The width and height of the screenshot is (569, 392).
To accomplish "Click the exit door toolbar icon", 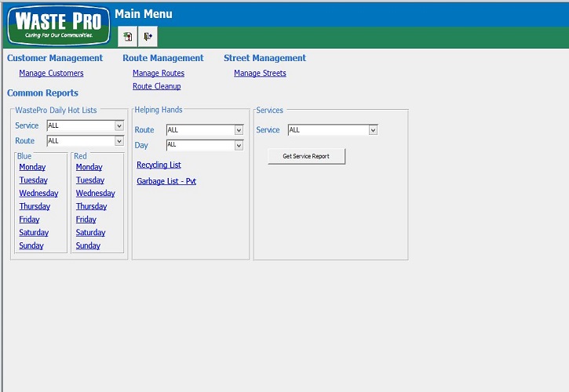I will [x=148, y=36].
